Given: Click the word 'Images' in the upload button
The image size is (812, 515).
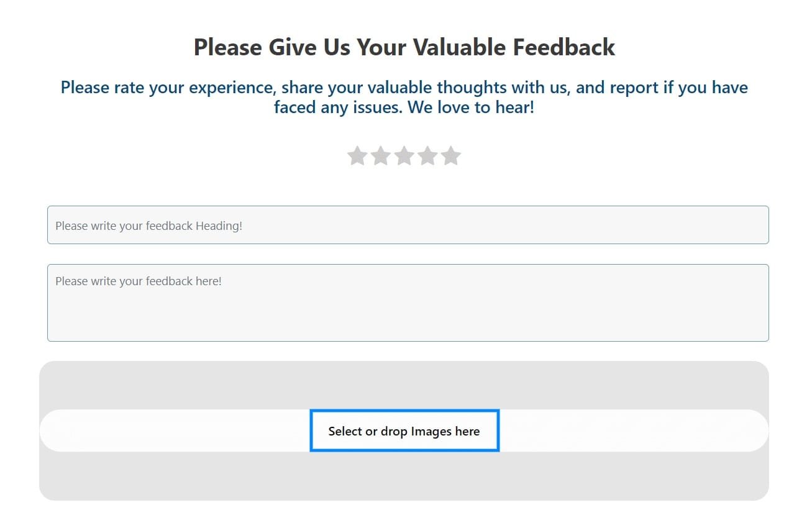Looking at the screenshot, I should tap(431, 431).
